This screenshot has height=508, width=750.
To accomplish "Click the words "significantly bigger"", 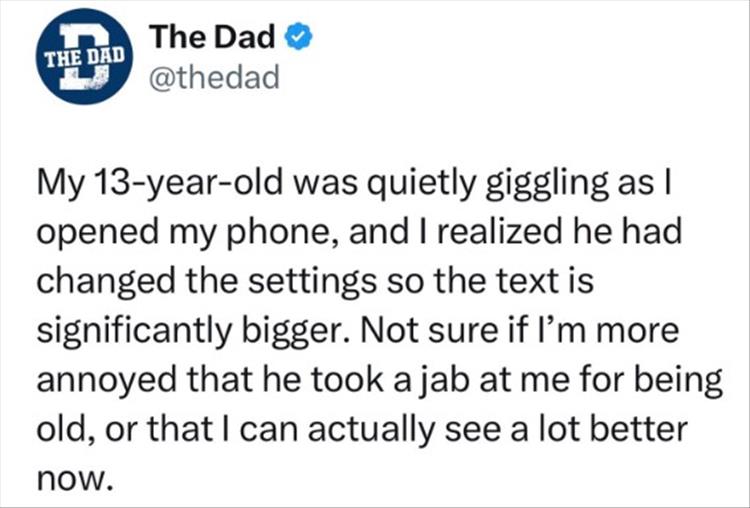I will (x=197, y=328).
